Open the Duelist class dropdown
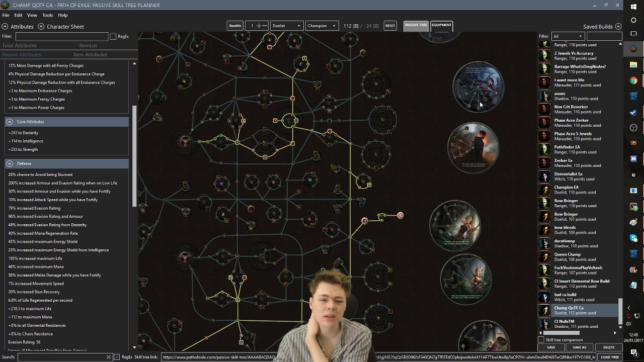644x362 pixels. click(286, 26)
